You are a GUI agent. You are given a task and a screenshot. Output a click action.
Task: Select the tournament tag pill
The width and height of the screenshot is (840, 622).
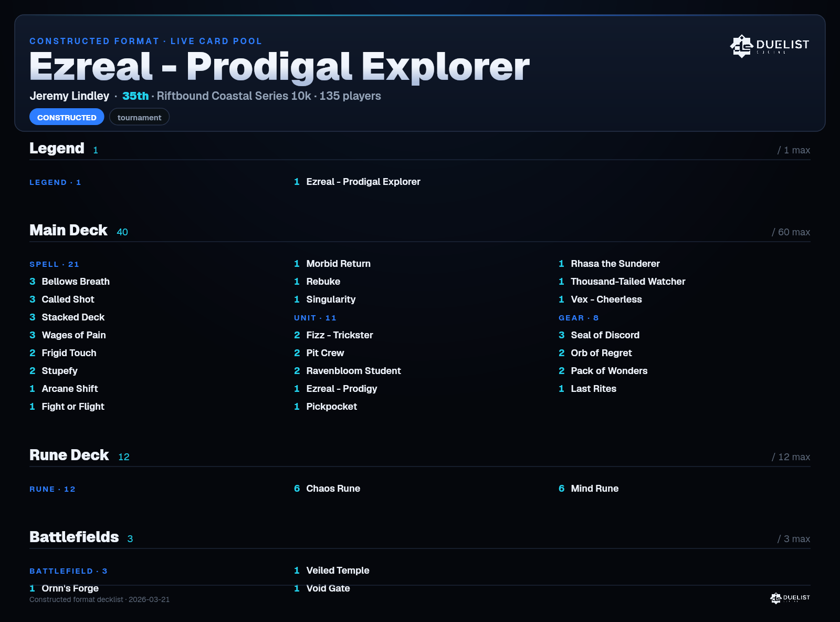[x=139, y=117]
